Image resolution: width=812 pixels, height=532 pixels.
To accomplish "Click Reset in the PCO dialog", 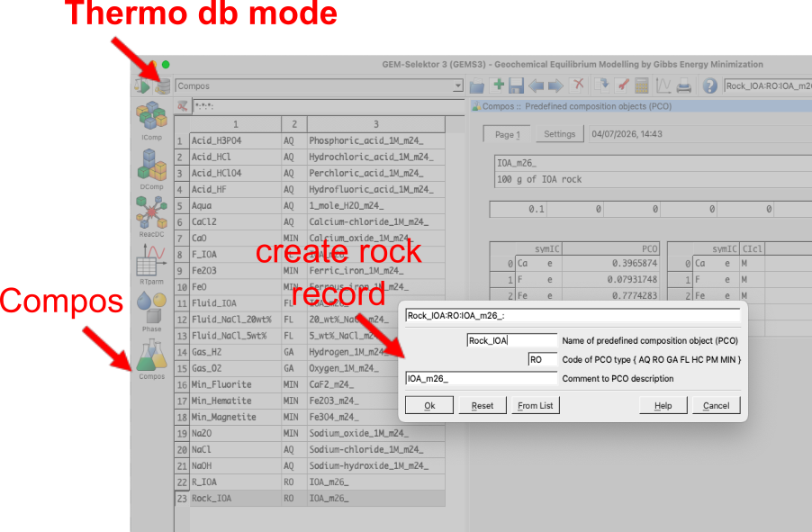I will (x=483, y=406).
